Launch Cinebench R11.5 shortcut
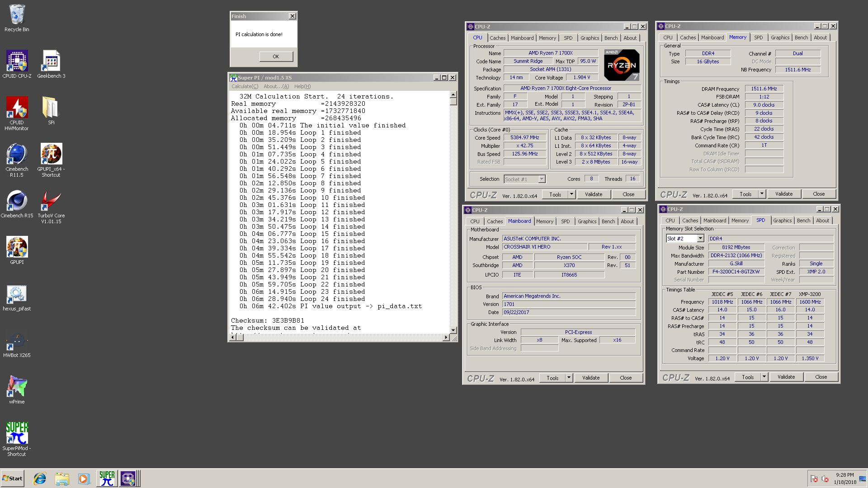This screenshot has height=488, width=868. 17,160
